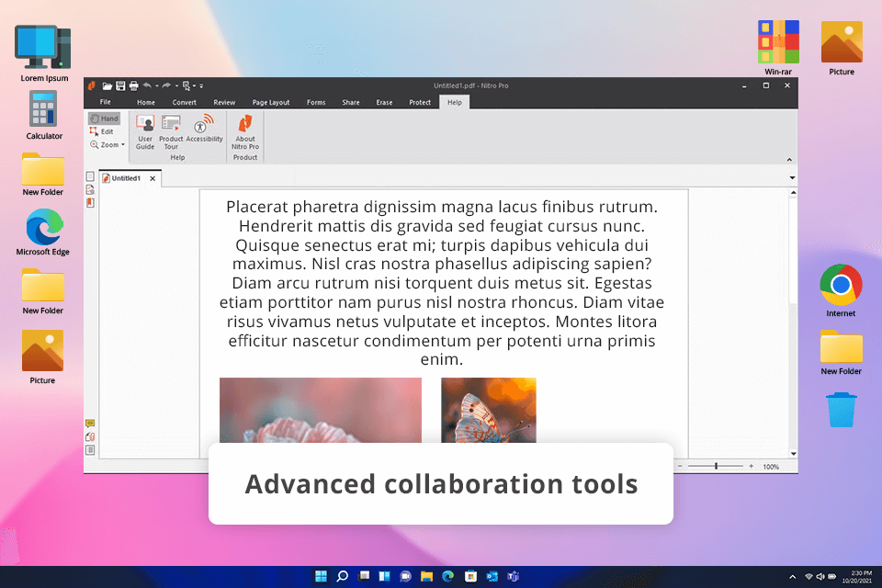Click the zoom in plus button
The width and height of the screenshot is (882, 588).
click(x=751, y=466)
